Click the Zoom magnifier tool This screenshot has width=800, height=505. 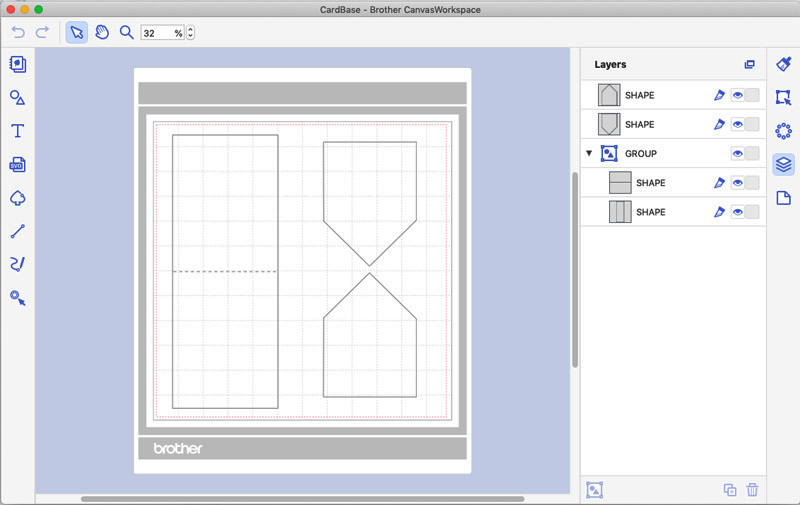[127, 33]
